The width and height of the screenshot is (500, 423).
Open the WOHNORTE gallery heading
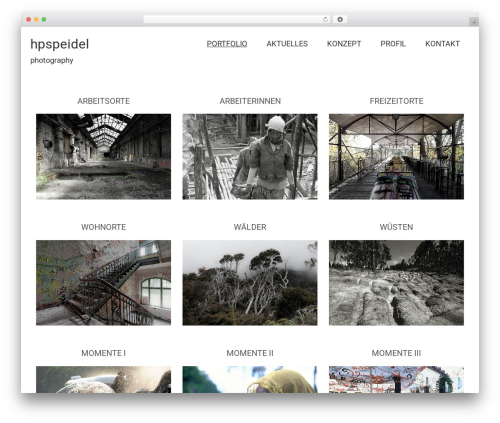[x=104, y=227]
